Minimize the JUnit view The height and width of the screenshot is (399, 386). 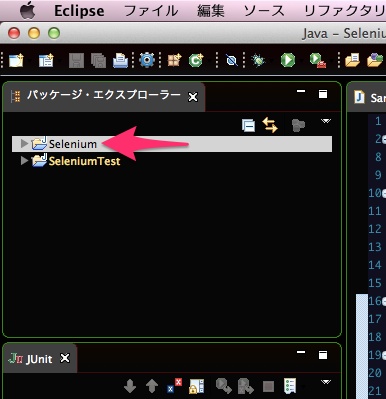[301, 352]
